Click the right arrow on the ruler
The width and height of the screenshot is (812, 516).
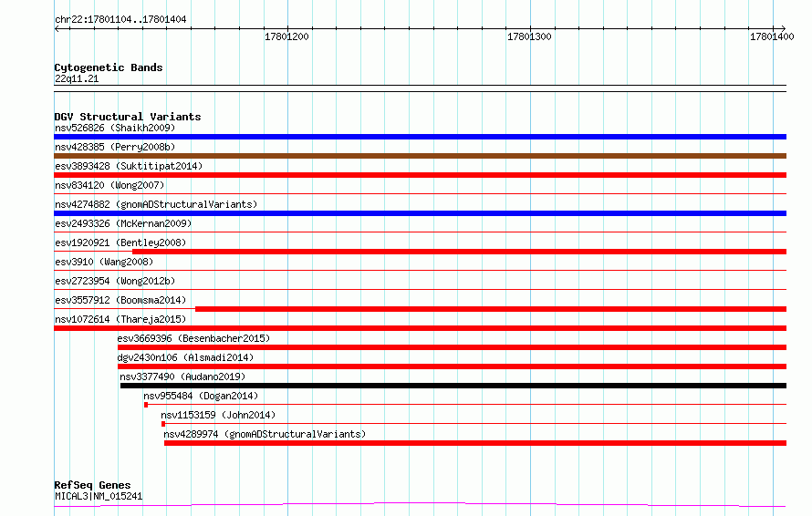[x=783, y=29]
